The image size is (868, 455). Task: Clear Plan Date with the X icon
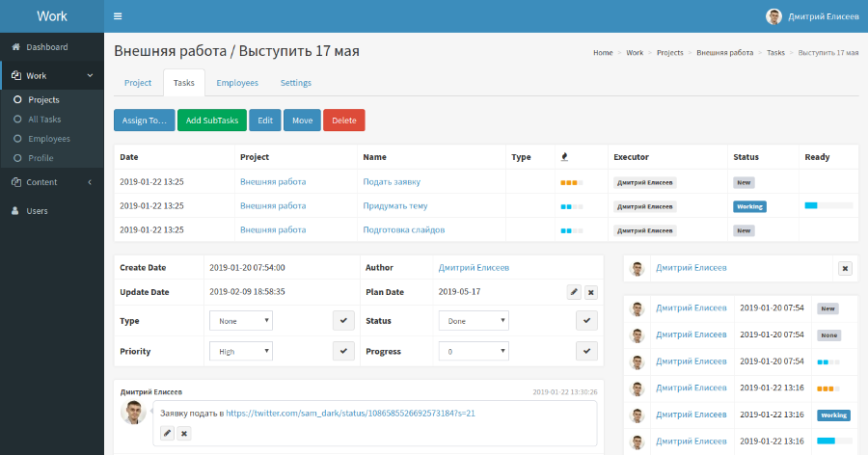(x=591, y=292)
